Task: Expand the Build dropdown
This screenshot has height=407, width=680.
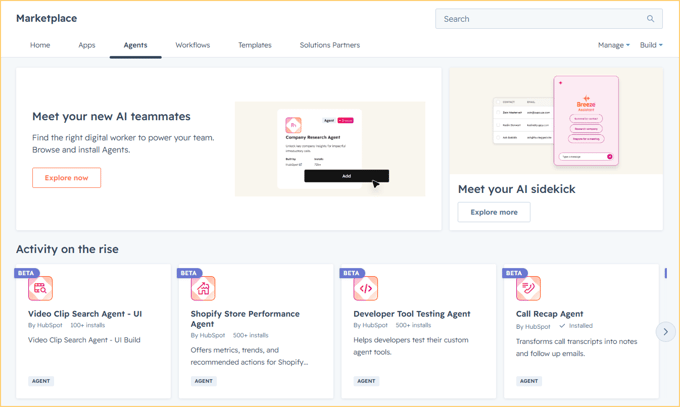Action: click(651, 45)
